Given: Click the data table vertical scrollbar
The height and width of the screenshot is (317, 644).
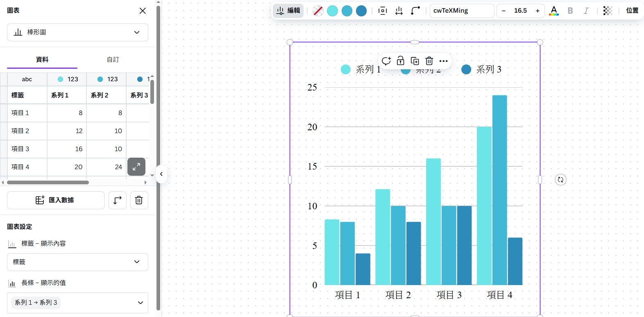Looking at the screenshot, I should (152, 92).
